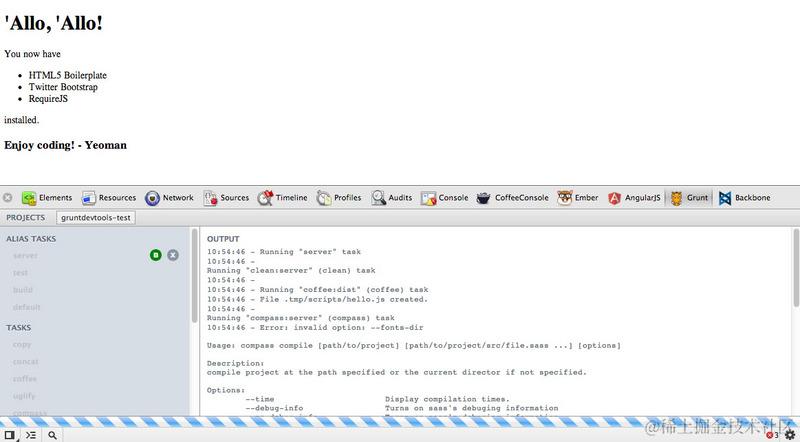Click the 'Running "coffee:dist" (coffee) task' line
The image size is (800, 442).
click(317, 289)
